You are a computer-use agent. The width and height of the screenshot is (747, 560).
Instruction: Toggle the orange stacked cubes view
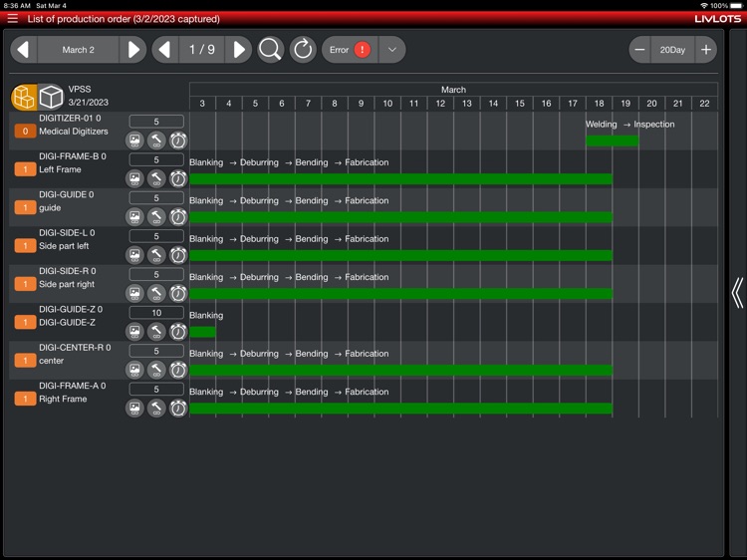(24, 97)
